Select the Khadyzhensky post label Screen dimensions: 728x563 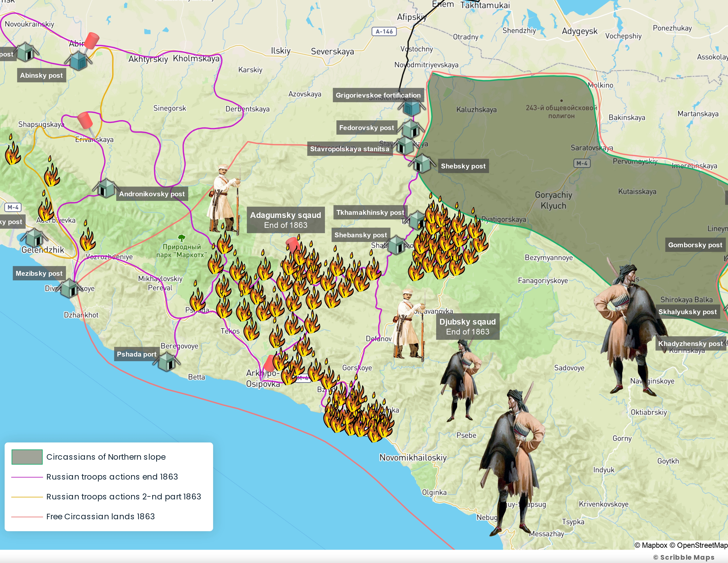point(691,344)
